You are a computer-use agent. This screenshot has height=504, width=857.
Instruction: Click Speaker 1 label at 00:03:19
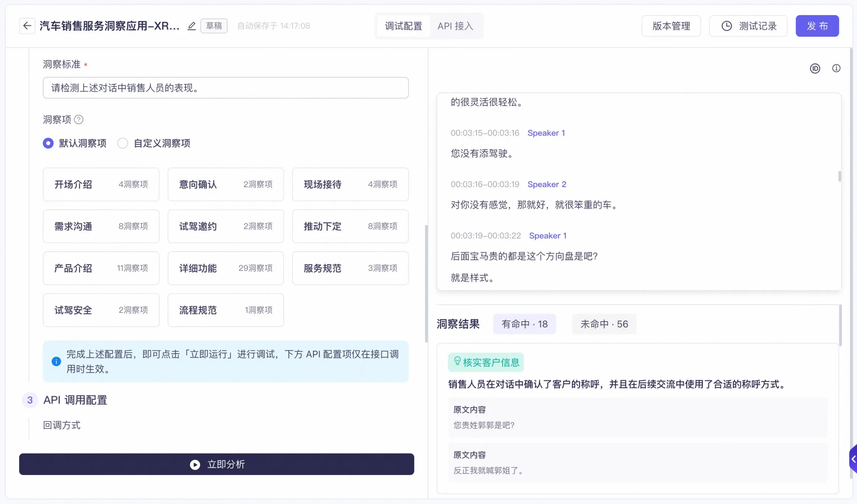coord(548,236)
